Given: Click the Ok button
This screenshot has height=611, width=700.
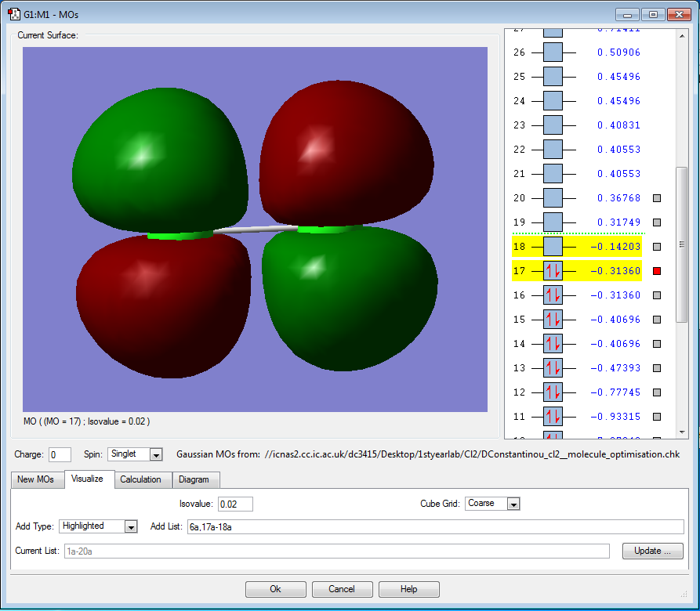Looking at the screenshot, I should [275, 589].
